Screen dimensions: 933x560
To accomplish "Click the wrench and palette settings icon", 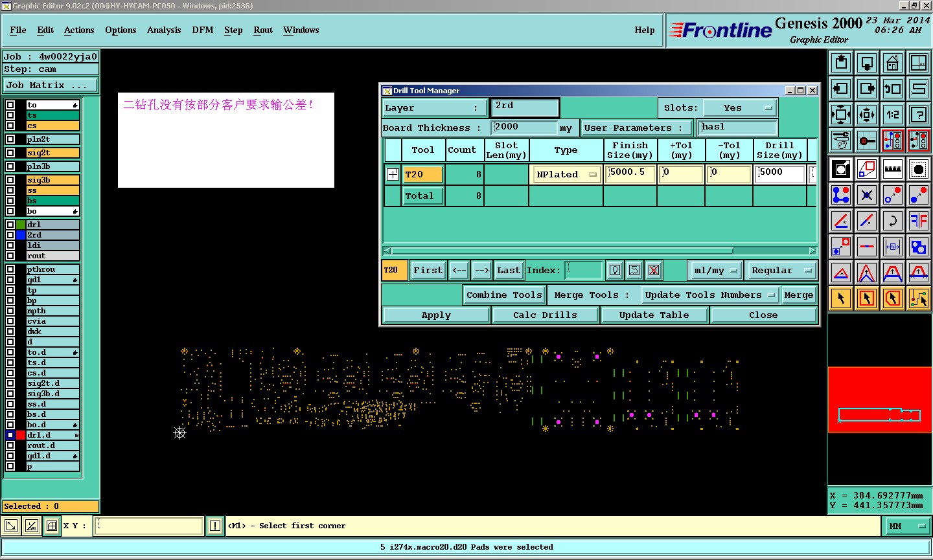I will pyautogui.click(x=841, y=140).
